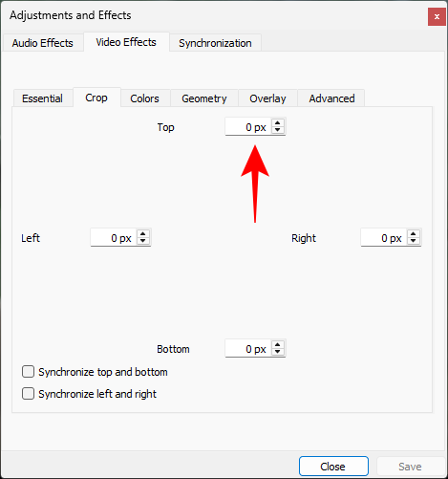Click the Close button

[333, 467]
